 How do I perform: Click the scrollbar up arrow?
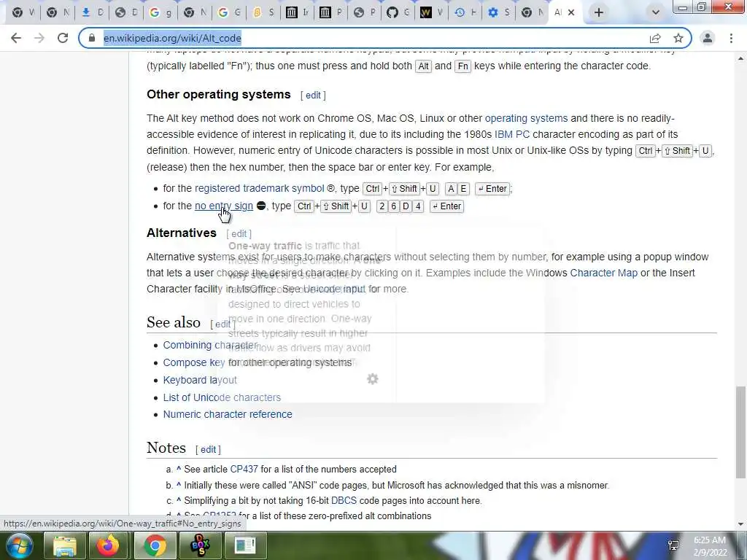point(740,58)
